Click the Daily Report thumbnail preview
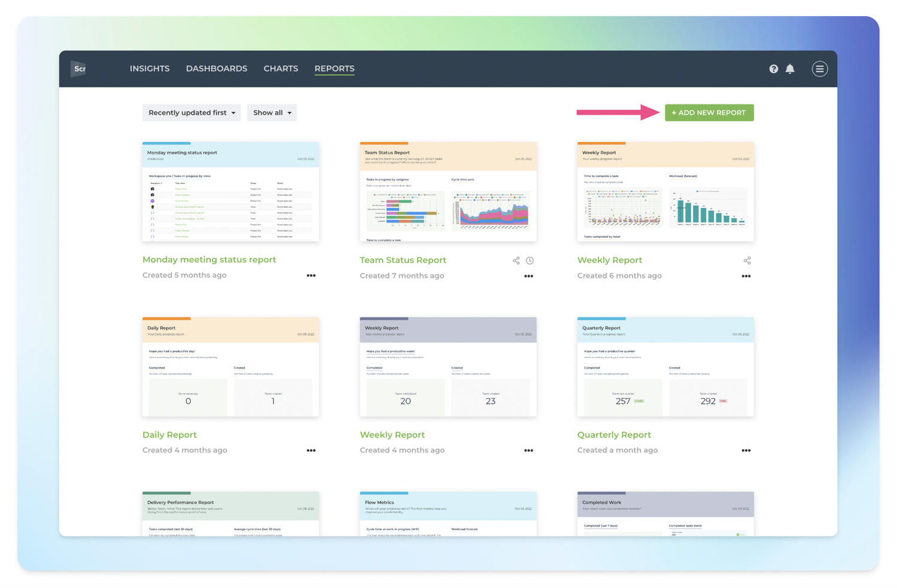 (231, 367)
